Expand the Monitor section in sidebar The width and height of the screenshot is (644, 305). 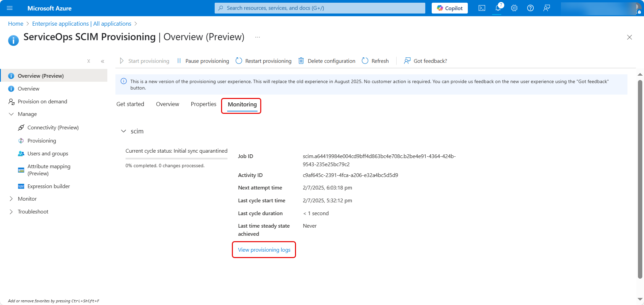click(11, 199)
